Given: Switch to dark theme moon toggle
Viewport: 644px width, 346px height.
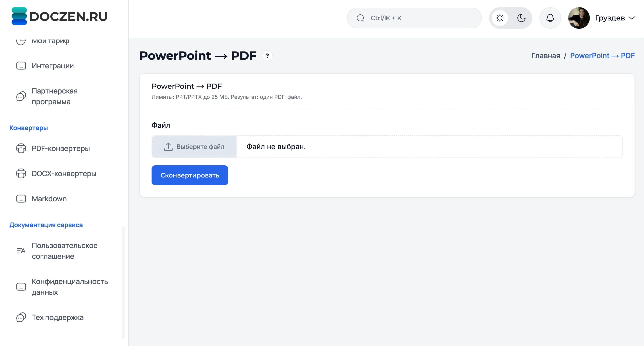Looking at the screenshot, I should (521, 18).
